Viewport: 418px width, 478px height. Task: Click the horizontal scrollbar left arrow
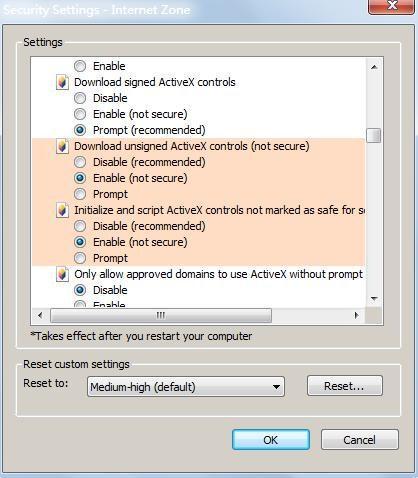coord(40,315)
